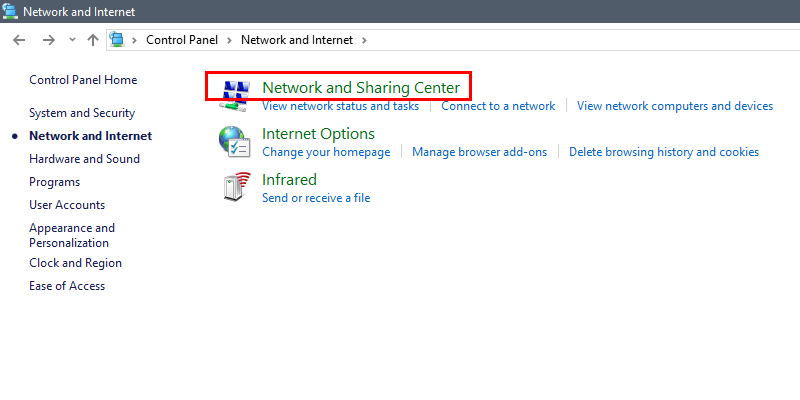Open View network status and tasks

coord(340,106)
